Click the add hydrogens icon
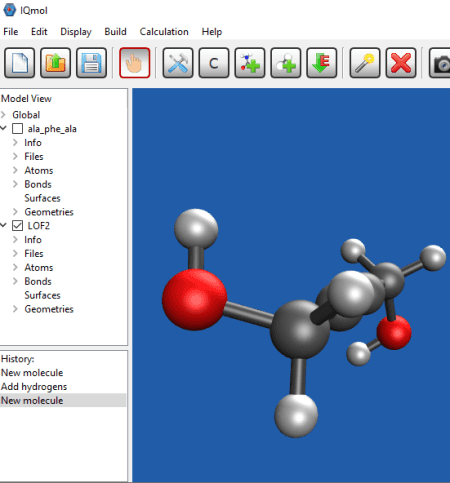450x483 pixels. 286,63
